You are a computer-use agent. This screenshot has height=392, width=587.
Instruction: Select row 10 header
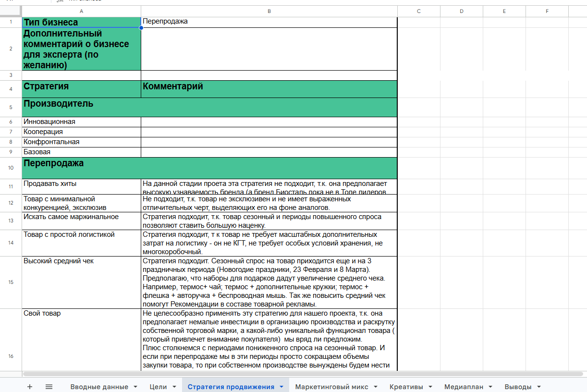[x=11, y=168]
